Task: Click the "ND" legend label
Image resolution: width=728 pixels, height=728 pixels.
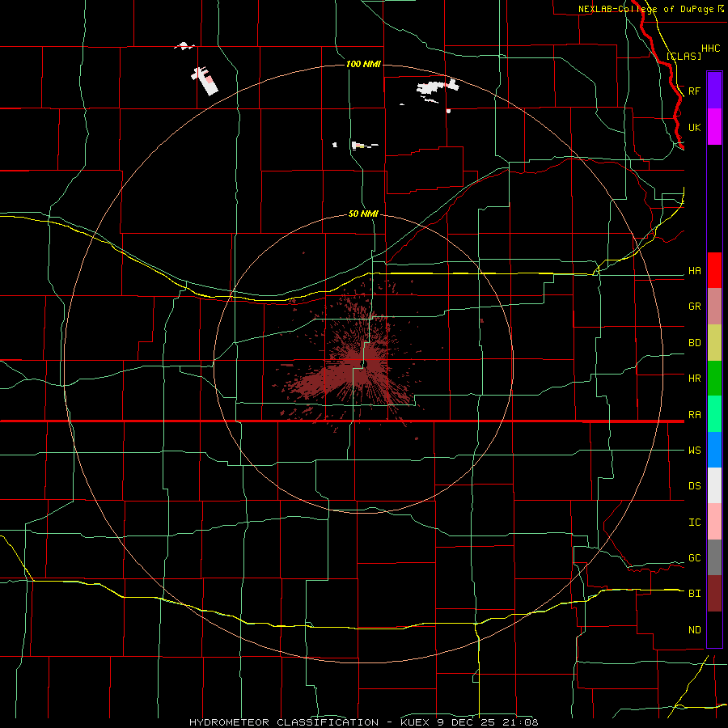Action: pyautogui.click(x=695, y=630)
